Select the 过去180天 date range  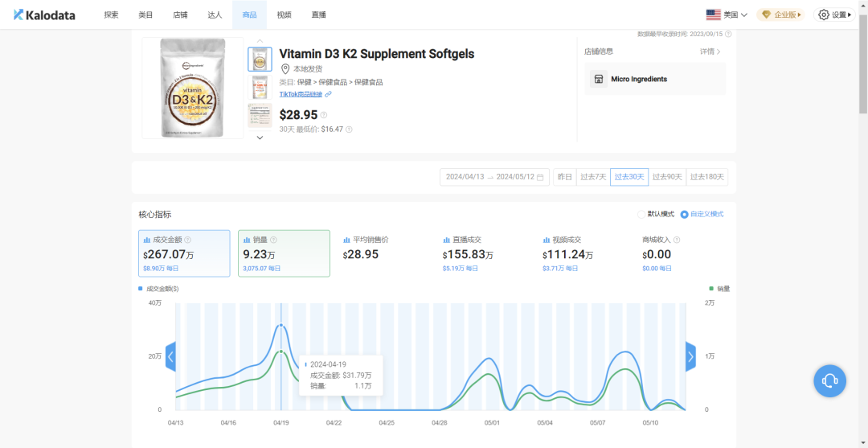[x=707, y=177]
